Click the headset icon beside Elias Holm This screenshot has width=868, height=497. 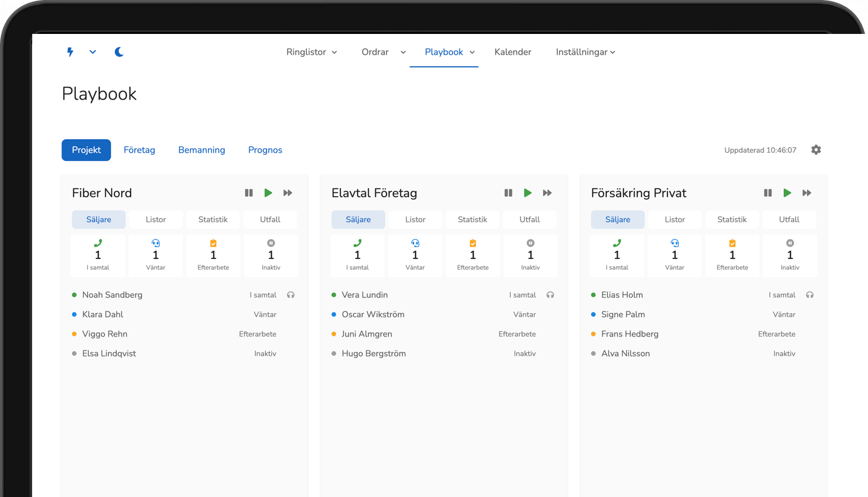[810, 295]
